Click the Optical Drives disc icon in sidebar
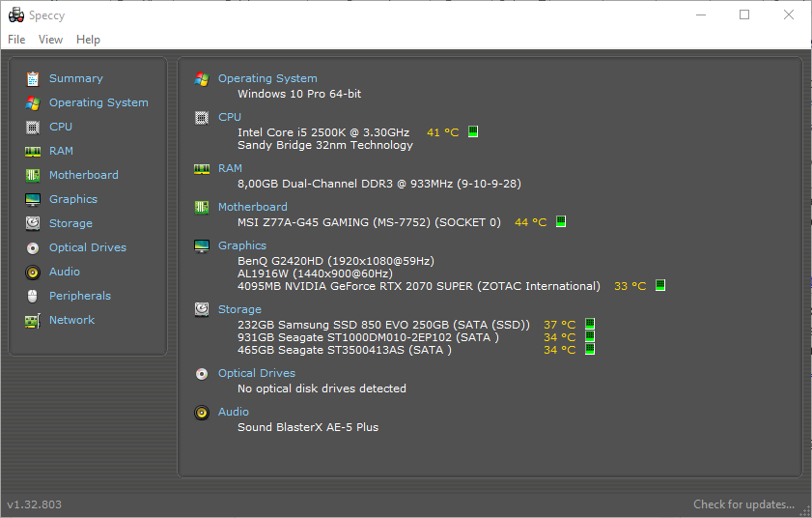 (x=33, y=247)
